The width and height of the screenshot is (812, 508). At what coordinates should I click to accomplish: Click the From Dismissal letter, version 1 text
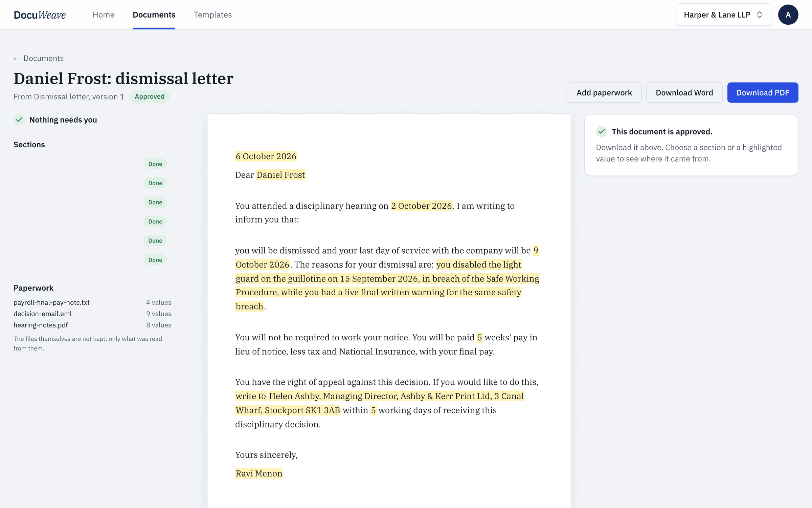tap(69, 97)
